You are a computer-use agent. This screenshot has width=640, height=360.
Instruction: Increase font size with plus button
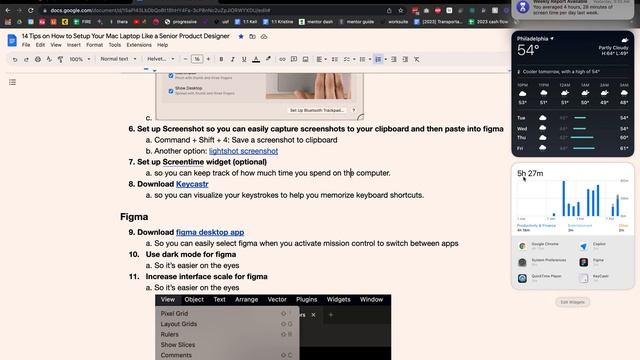(208, 59)
